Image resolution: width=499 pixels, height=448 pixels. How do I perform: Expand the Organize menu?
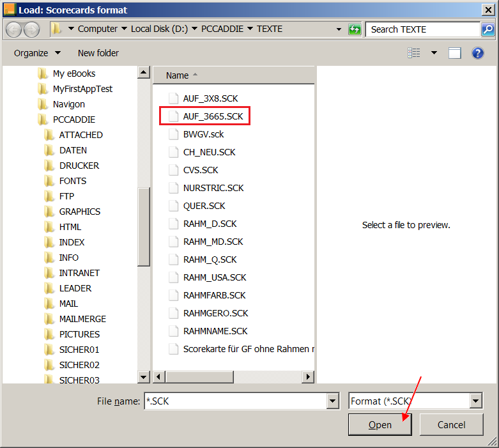coord(37,53)
